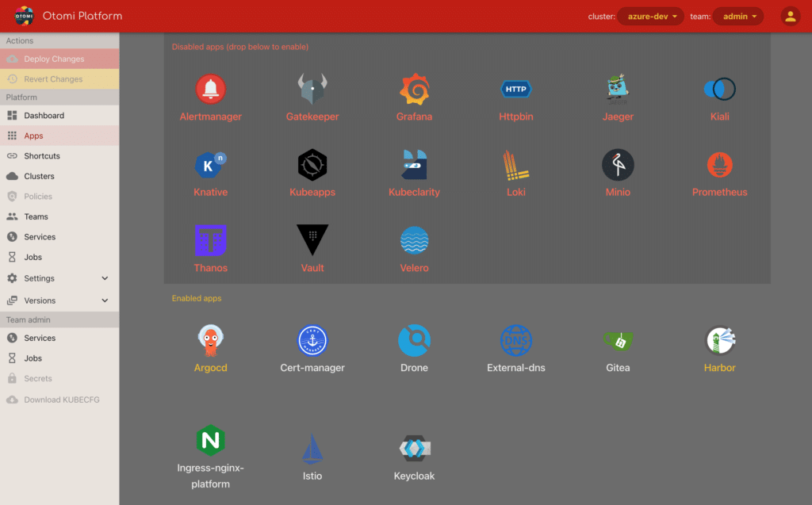Screen dimensions: 812x505
Task: Click the Velero app icon
Action: (x=414, y=240)
